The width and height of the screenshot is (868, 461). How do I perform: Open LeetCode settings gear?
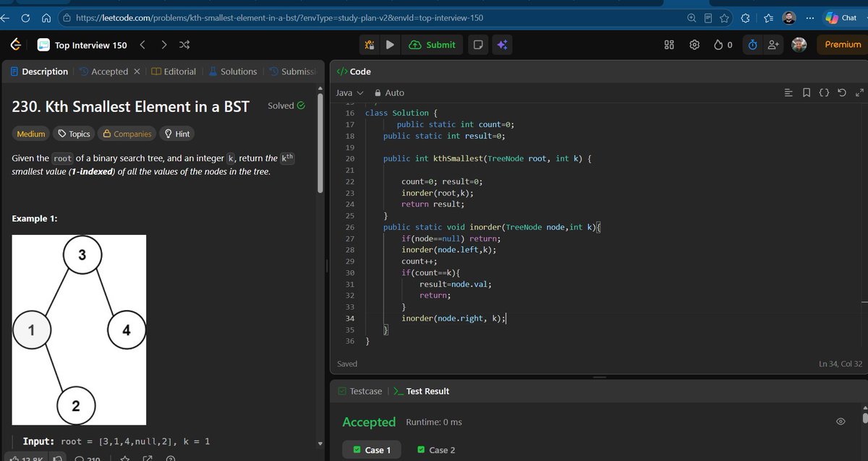[x=694, y=45]
